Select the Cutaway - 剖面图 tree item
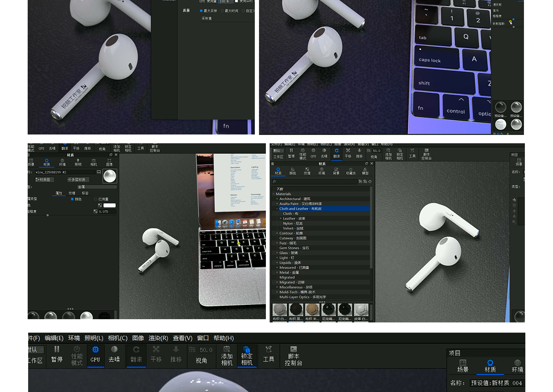 coord(293,238)
